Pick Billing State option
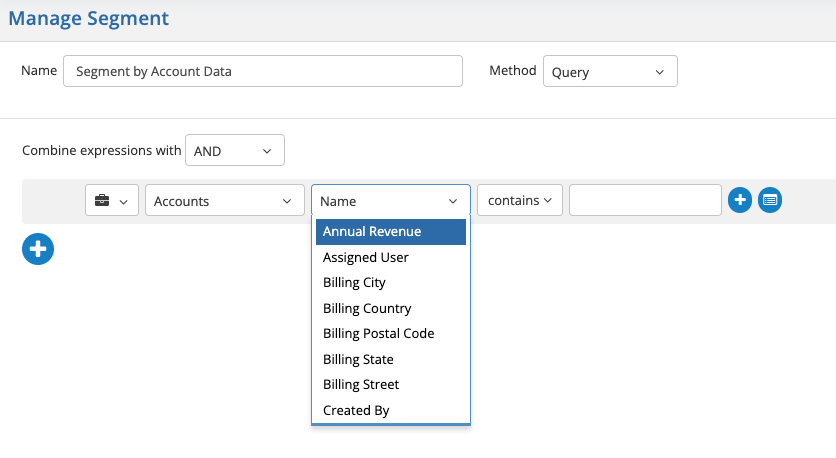836x458 pixels. tap(391, 359)
